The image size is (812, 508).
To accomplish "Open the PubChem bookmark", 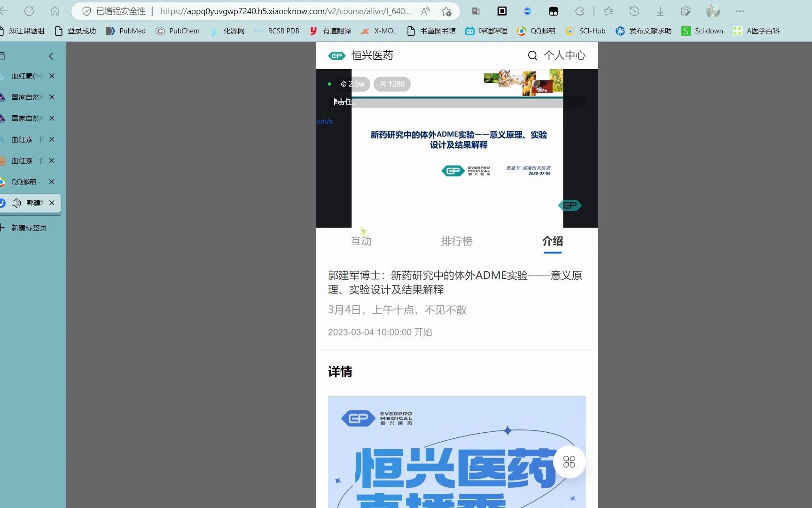I will click(x=178, y=31).
